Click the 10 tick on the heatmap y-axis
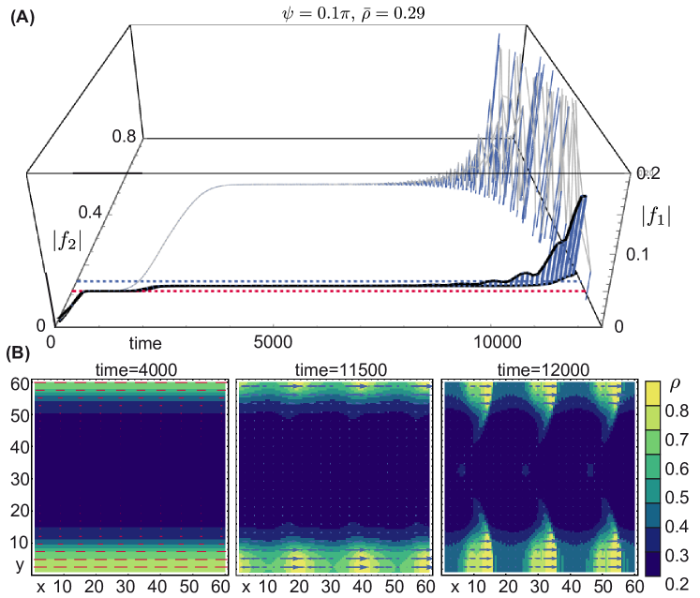This screenshot has width=700, height=598. (19, 544)
